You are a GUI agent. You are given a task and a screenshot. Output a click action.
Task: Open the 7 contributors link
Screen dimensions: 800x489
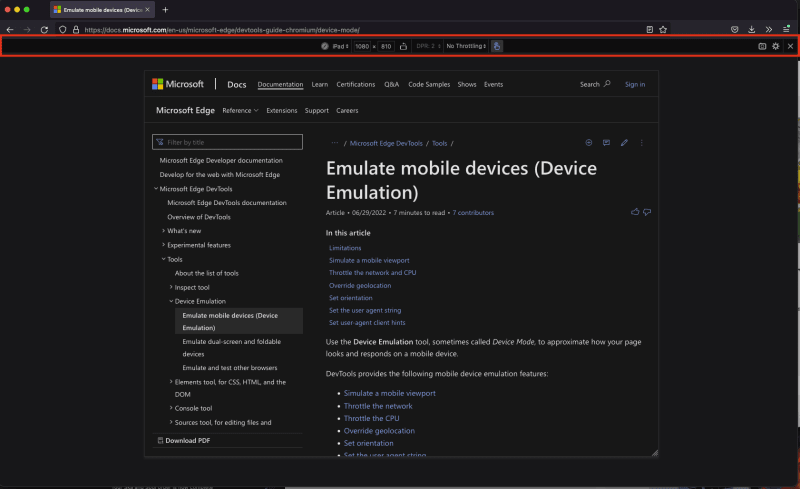coord(473,213)
